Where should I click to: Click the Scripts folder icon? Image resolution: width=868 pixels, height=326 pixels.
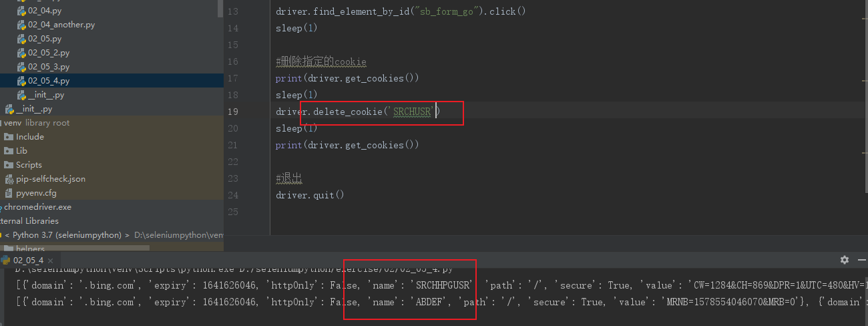pyautogui.click(x=9, y=165)
